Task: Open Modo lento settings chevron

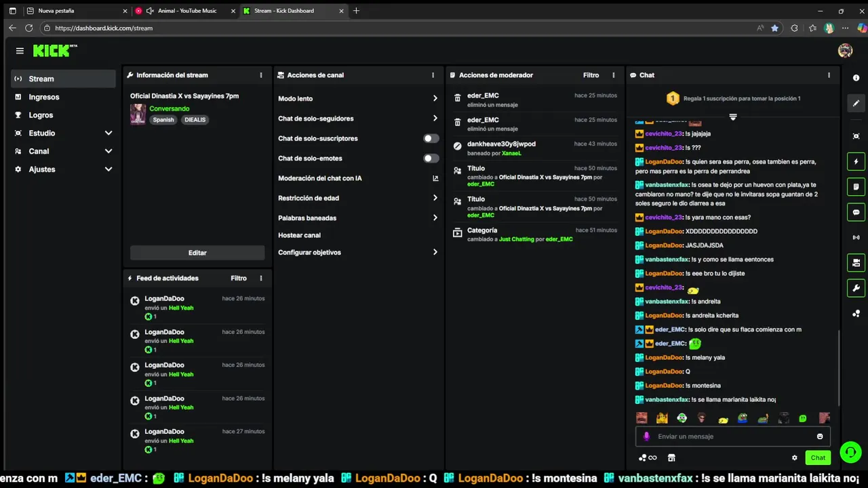Action: (435, 98)
